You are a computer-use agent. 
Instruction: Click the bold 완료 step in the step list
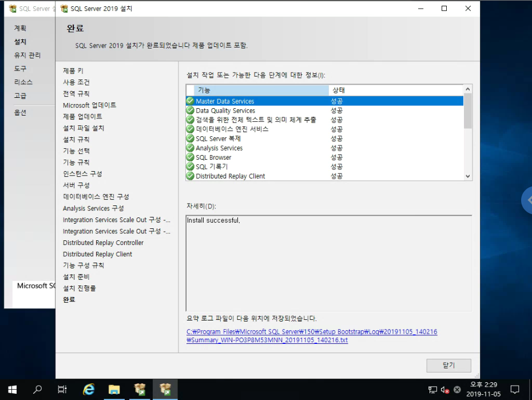[x=69, y=299]
